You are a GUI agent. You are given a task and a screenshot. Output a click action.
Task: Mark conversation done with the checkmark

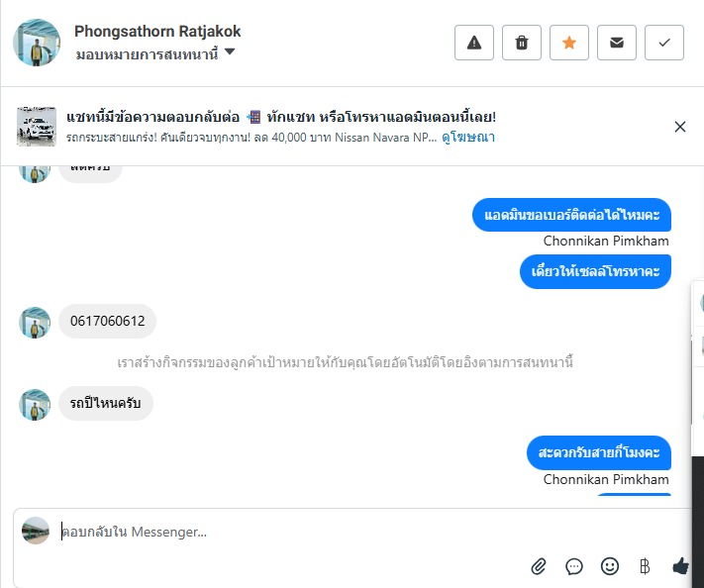pyautogui.click(x=664, y=43)
